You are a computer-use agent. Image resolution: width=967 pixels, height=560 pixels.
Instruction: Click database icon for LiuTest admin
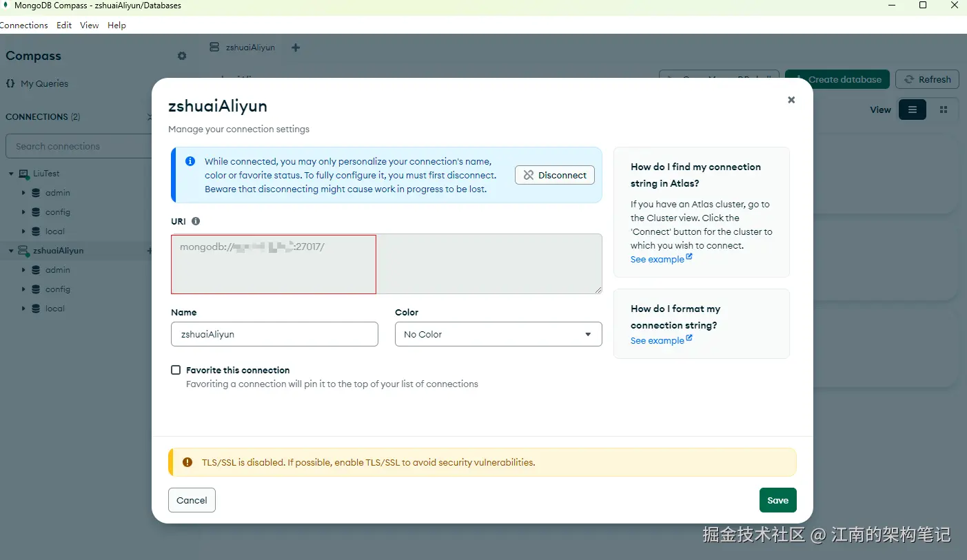pos(36,193)
